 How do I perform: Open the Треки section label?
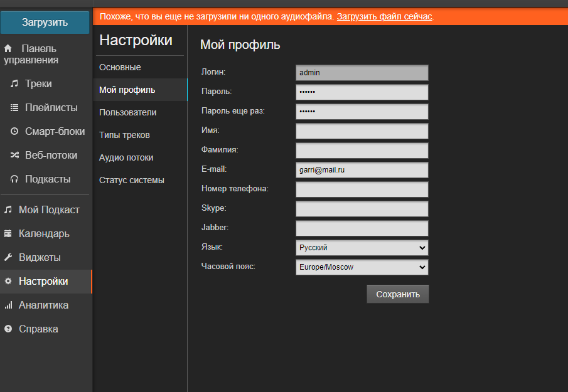pyautogui.click(x=38, y=83)
